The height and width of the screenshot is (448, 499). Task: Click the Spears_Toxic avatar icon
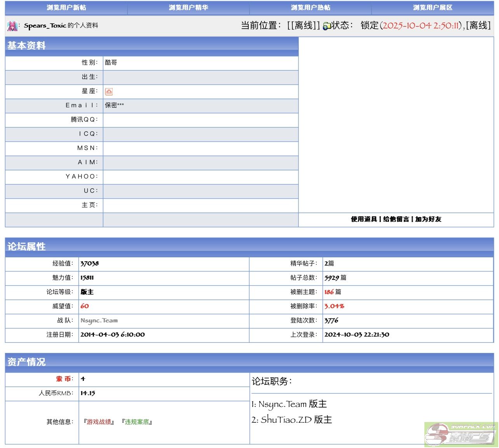[x=12, y=26]
